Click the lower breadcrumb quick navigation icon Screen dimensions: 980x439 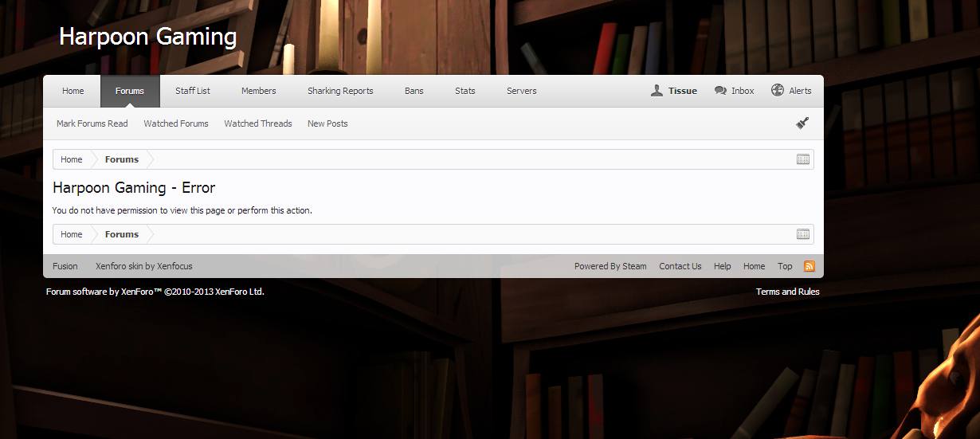[x=802, y=234]
